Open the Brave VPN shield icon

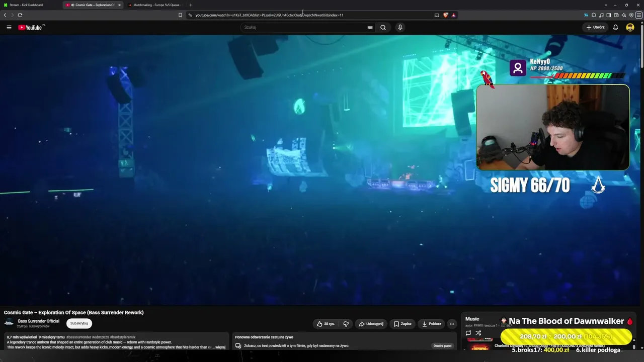(x=631, y=15)
